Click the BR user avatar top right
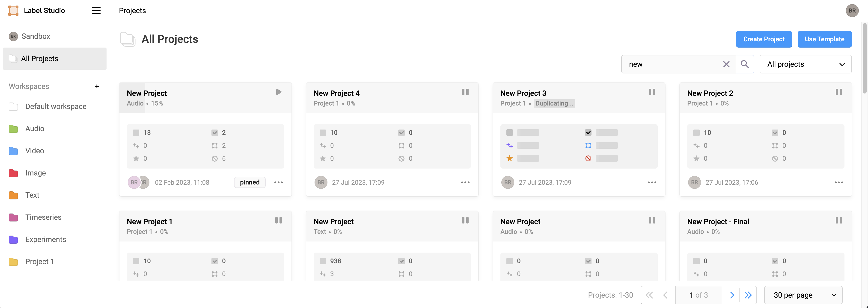The height and width of the screenshot is (308, 868). coord(852,10)
